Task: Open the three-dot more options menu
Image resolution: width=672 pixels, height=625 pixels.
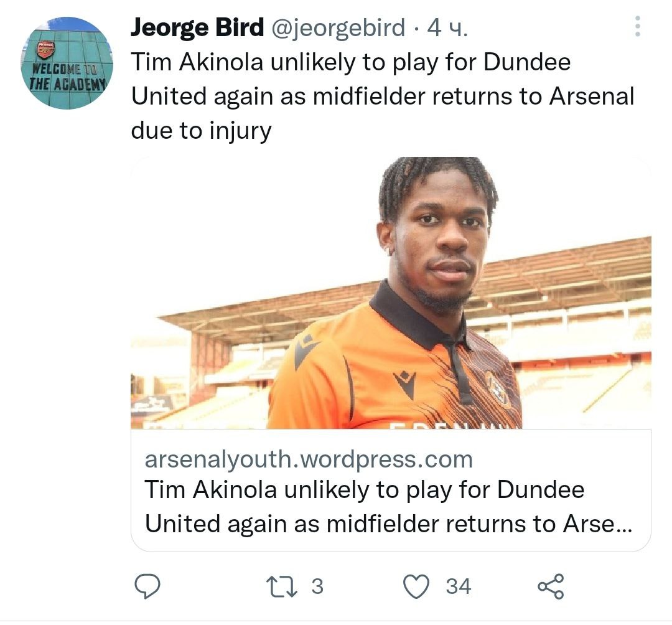Action: (637, 27)
